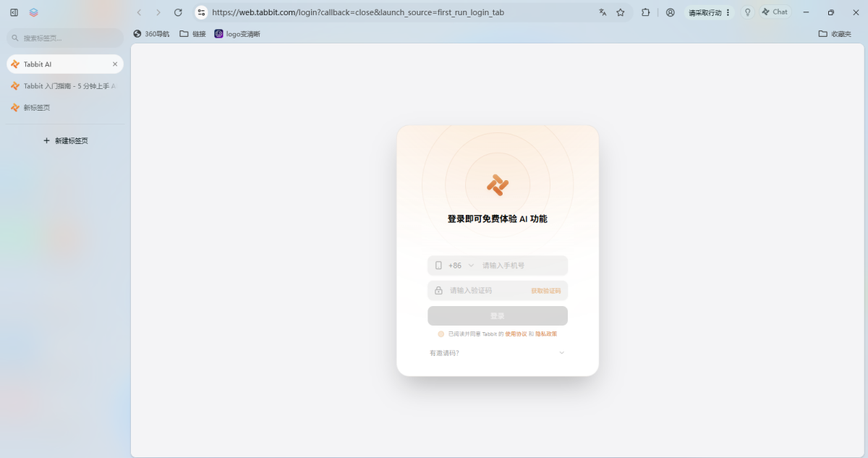Click the address bar URL

click(x=357, y=13)
